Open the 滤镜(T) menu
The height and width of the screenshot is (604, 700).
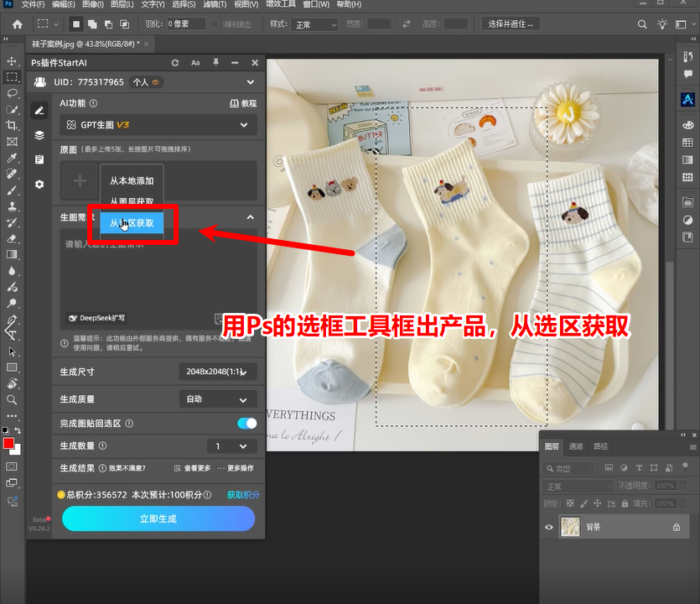pyautogui.click(x=215, y=4)
